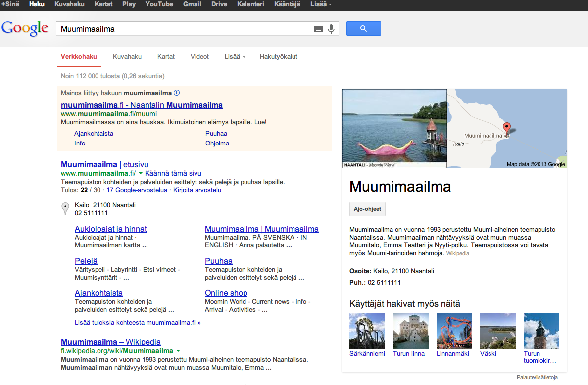Expand green arrow next to Wikipedia result URL
The width and height of the screenshot is (588, 385).
(178, 351)
